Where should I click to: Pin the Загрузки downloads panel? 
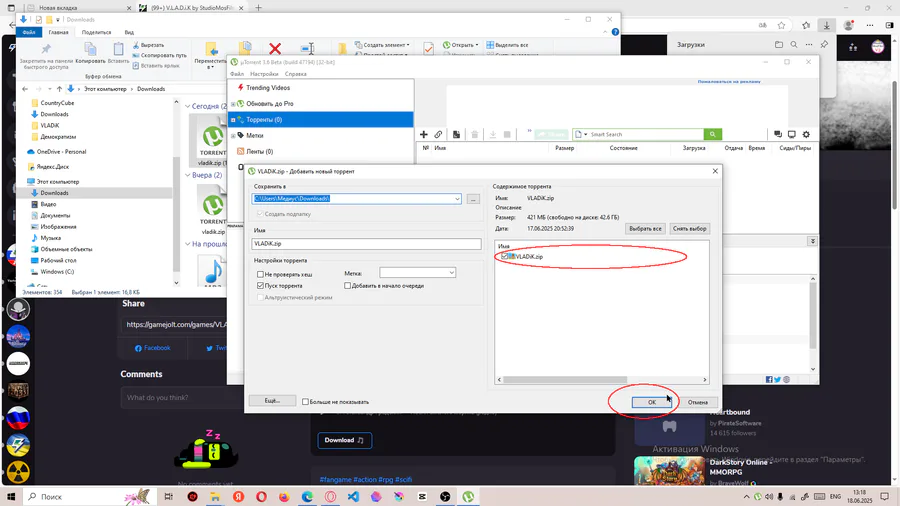[x=824, y=45]
